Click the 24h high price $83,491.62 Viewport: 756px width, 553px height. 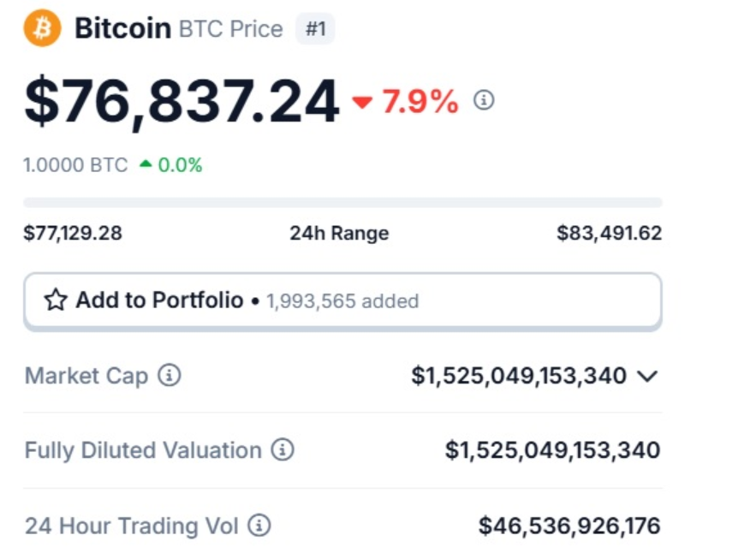coord(609,233)
